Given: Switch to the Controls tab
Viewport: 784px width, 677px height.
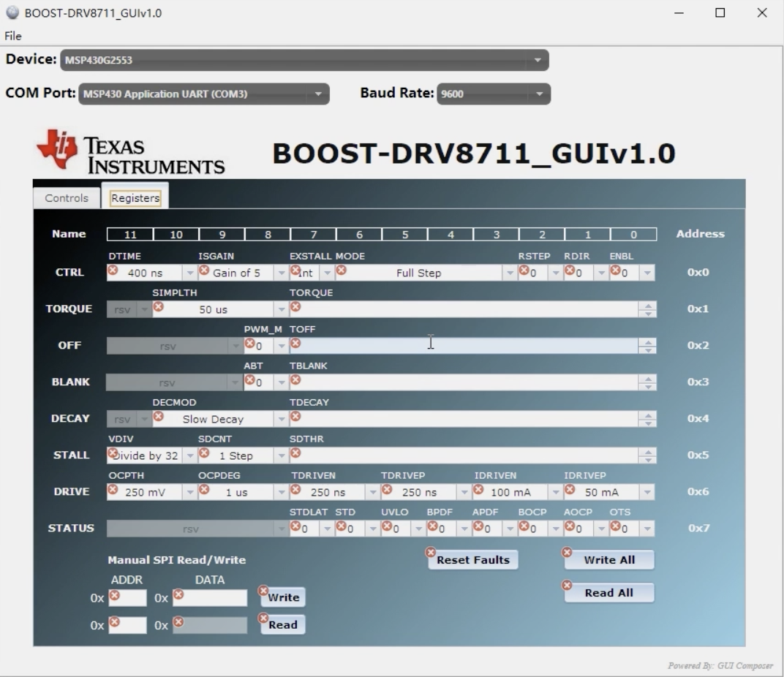Looking at the screenshot, I should 66,197.
